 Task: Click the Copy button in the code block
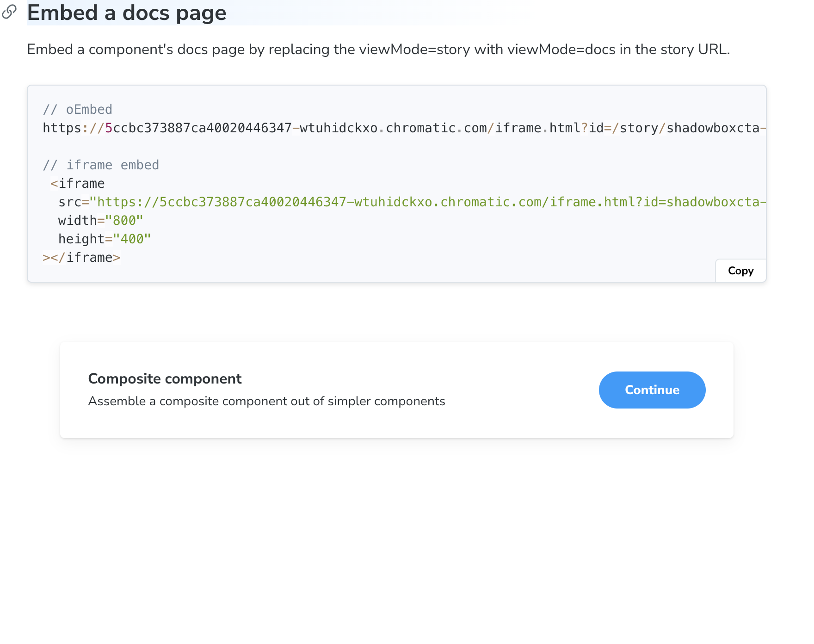(740, 270)
